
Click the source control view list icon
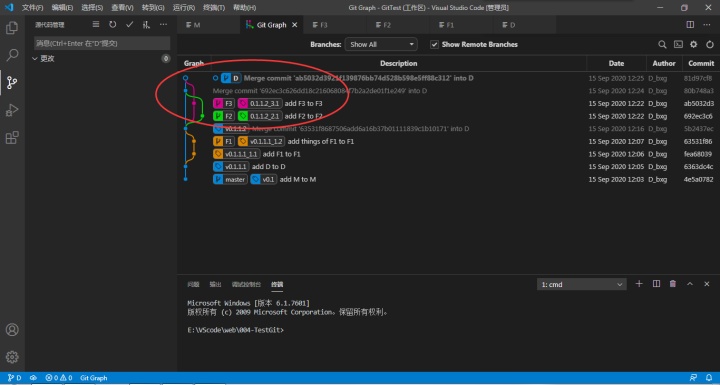click(x=96, y=24)
